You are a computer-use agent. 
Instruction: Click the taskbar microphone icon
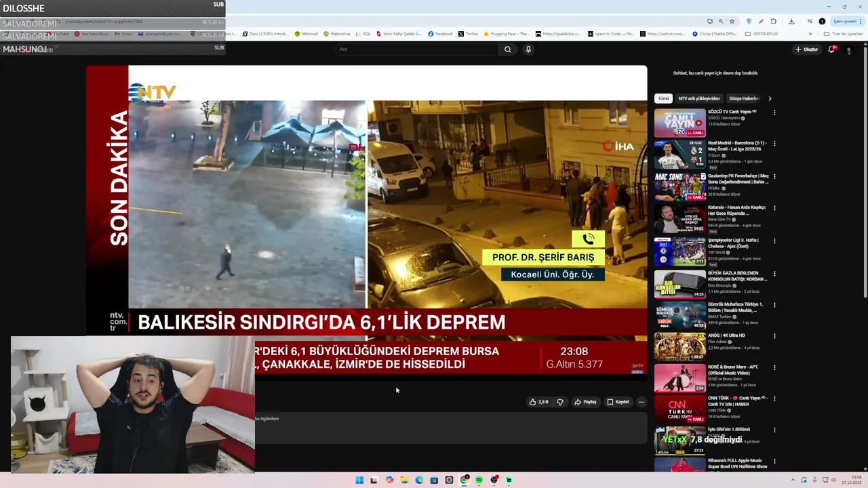814,480
